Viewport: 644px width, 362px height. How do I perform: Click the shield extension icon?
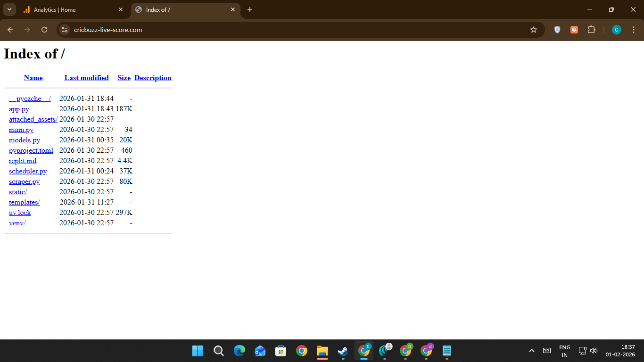click(x=557, y=30)
